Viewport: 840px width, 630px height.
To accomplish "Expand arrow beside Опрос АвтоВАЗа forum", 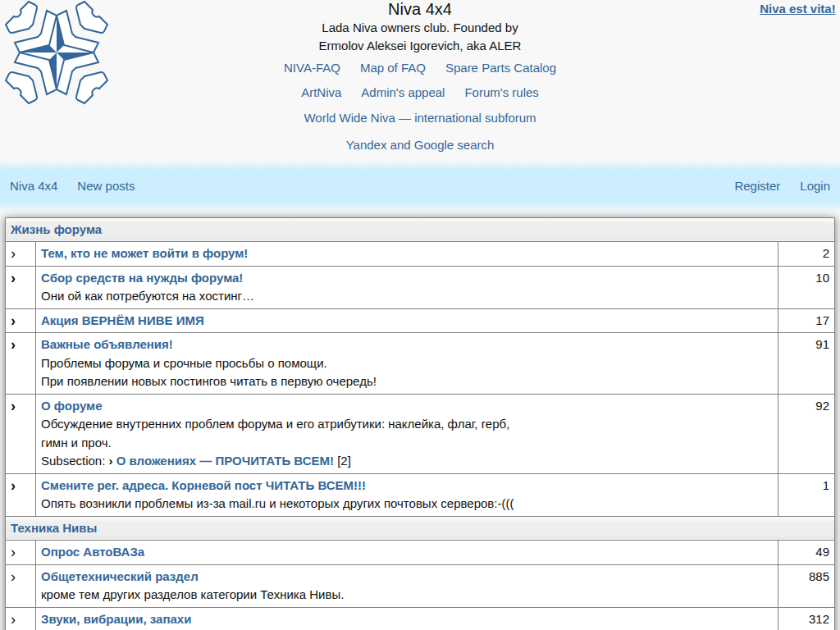I will click(x=13, y=553).
